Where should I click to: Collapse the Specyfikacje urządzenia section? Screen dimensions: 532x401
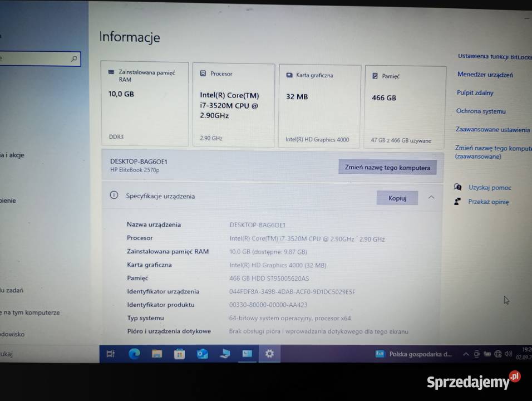(431, 197)
